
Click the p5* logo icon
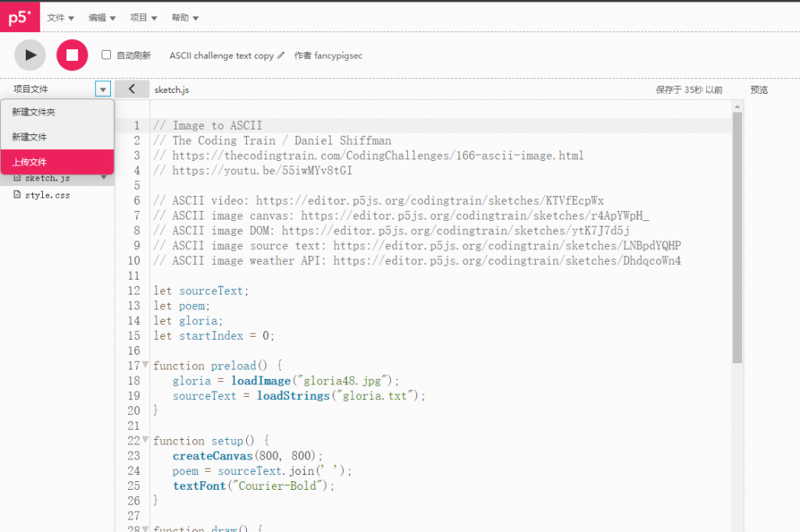20,17
